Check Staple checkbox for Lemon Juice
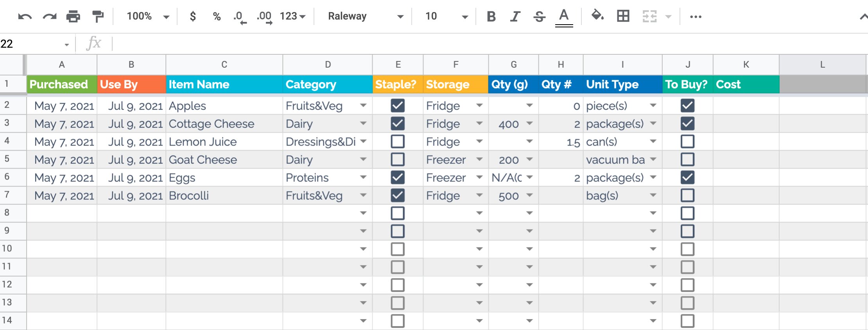The image size is (868, 330). (398, 142)
